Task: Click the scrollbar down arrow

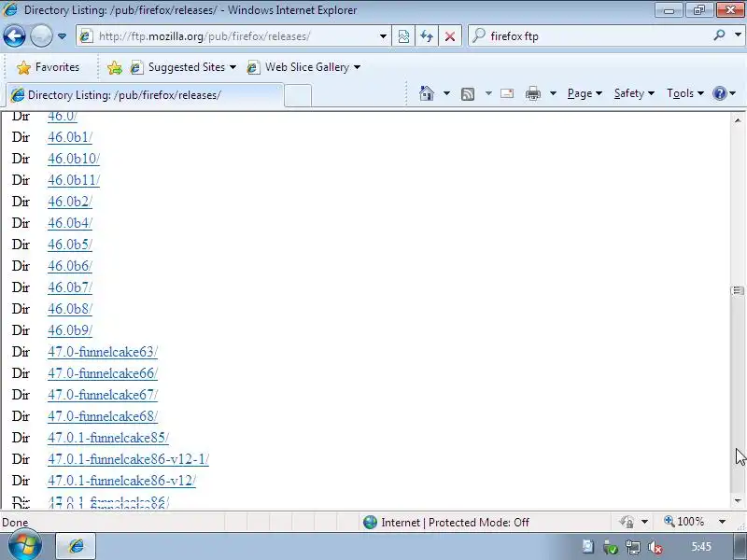Action: pos(738,500)
